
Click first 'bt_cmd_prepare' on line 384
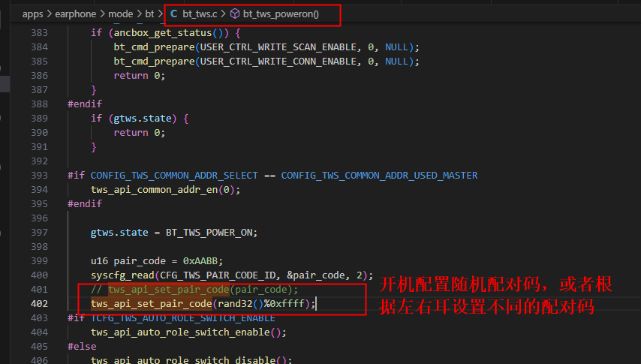point(154,47)
